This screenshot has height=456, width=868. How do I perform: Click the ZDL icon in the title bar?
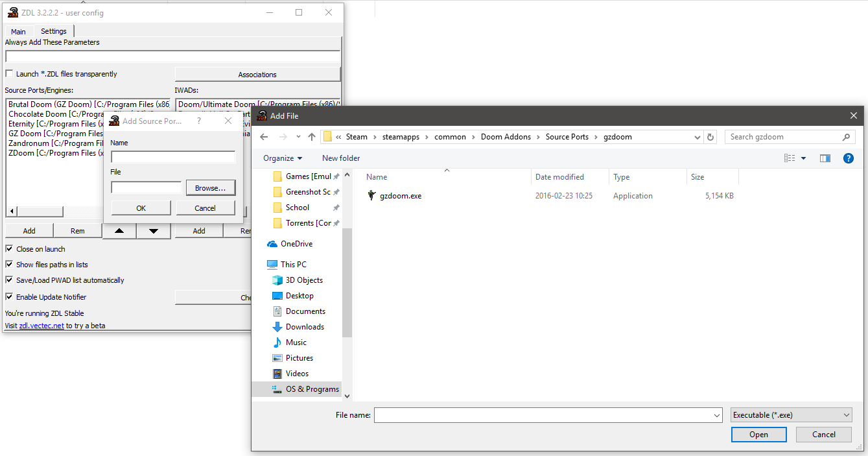tap(12, 12)
